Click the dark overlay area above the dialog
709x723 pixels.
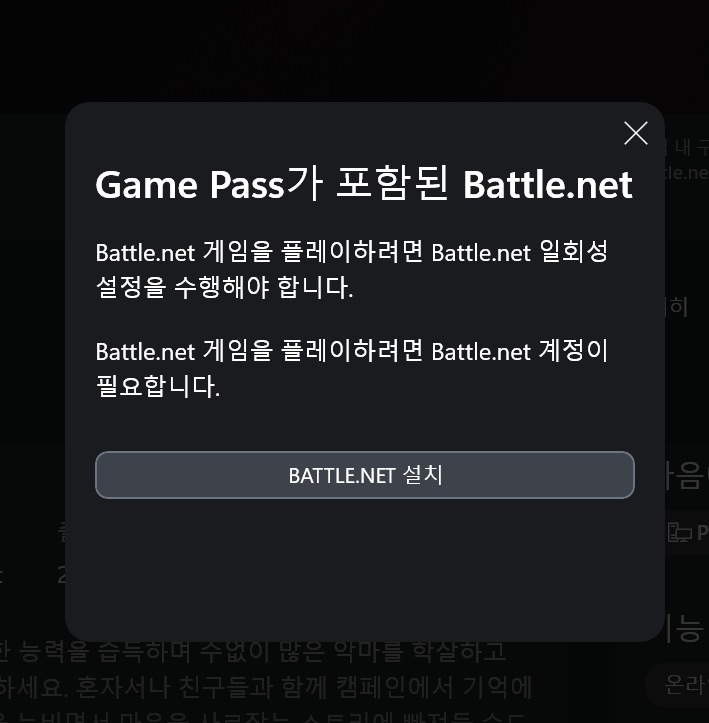click(354, 51)
